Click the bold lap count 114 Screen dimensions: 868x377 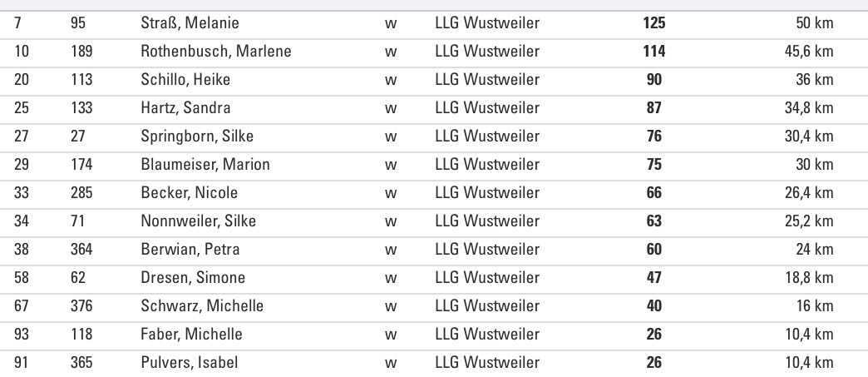pos(654,52)
